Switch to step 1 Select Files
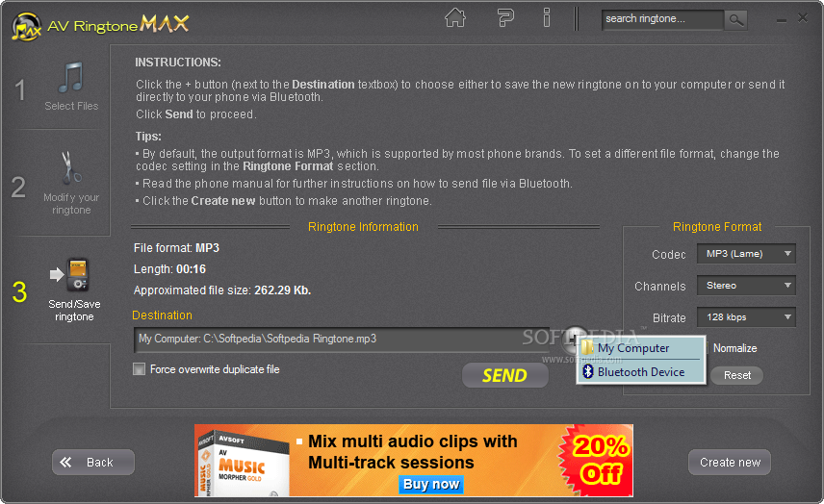The image size is (824, 504). click(58, 87)
